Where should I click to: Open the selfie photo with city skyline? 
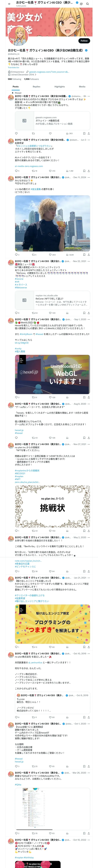coord(52,223)
